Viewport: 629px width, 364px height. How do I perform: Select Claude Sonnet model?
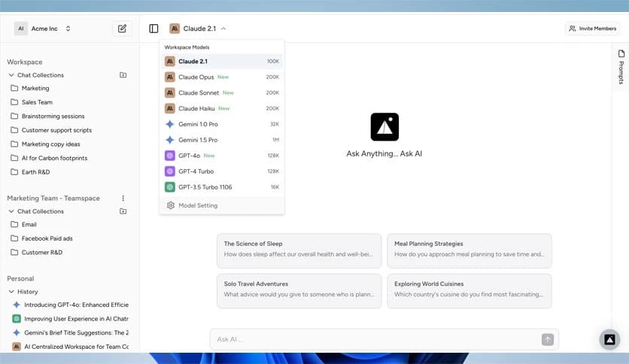tap(222, 93)
